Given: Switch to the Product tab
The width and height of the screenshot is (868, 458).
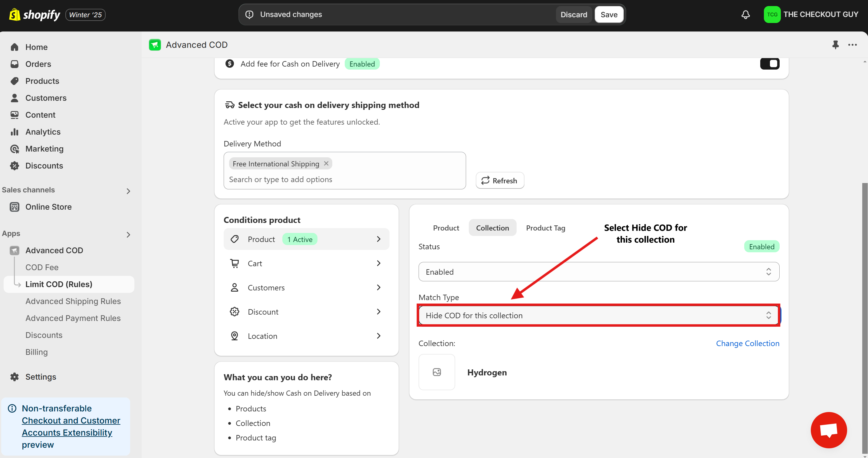Looking at the screenshot, I should click(446, 228).
